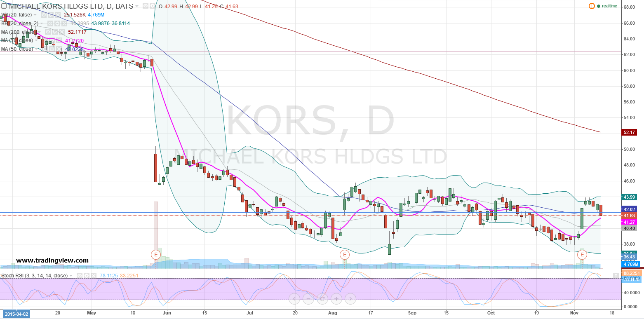Open the www.tradingview.com link
The height and width of the screenshot is (319, 644).
[52, 260]
